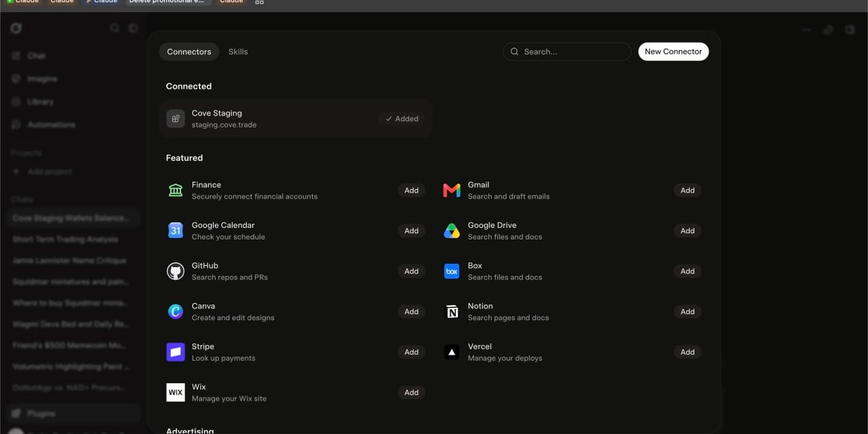Add the GitHub connector
Image resolution: width=868 pixels, height=434 pixels.
(x=412, y=271)
